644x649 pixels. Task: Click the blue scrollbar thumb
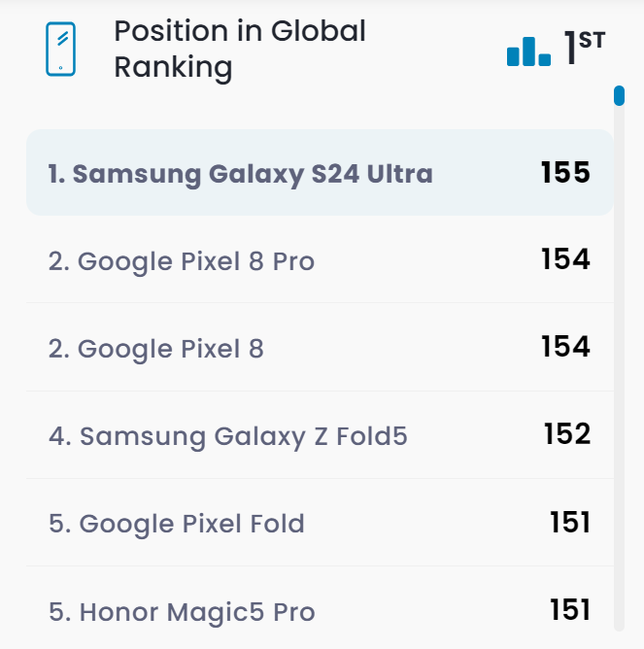tap(619, 95)
